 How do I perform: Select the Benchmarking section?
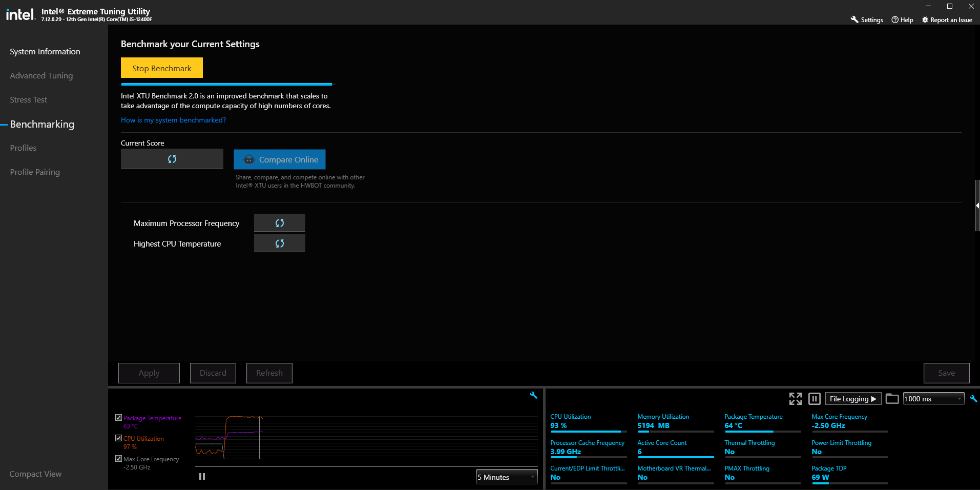click(x=42, y=125)
